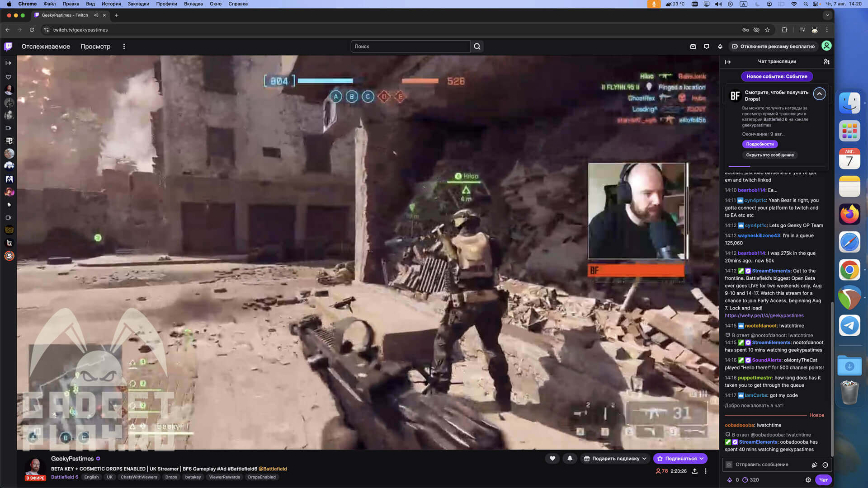Click the Новое событие: Событие pill
Screen dimensions: 868x488
point(777,76)
